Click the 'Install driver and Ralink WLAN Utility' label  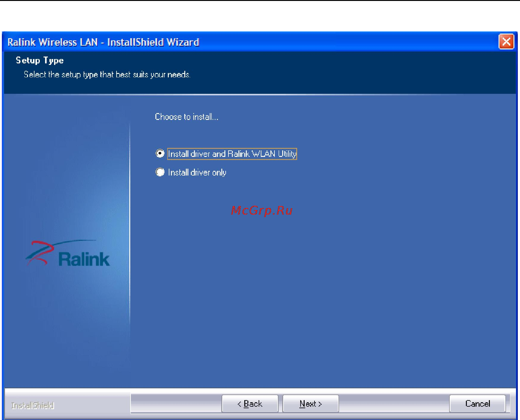pyautogui.click(x=232, y=154)
